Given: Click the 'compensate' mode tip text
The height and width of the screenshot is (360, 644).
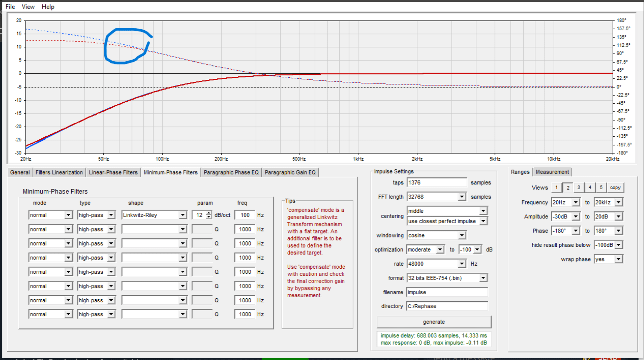Looking at the screenshot, I should click(316, 231).
